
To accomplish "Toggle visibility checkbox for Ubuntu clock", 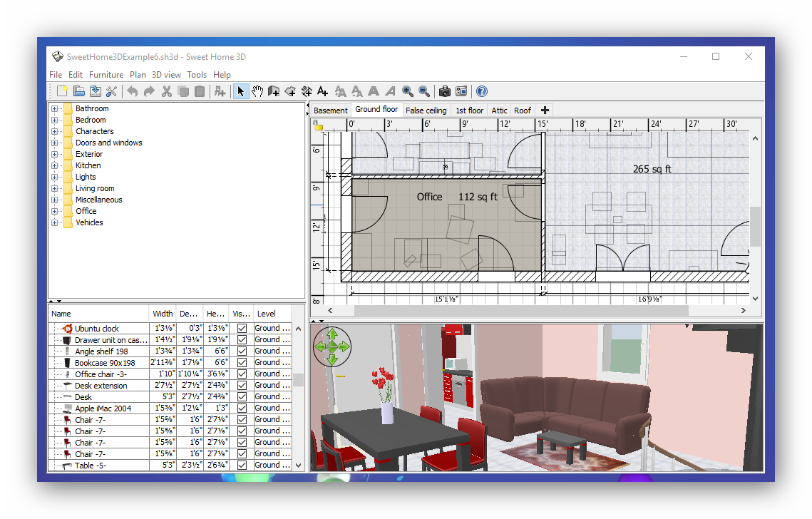I will click(242, 329).
